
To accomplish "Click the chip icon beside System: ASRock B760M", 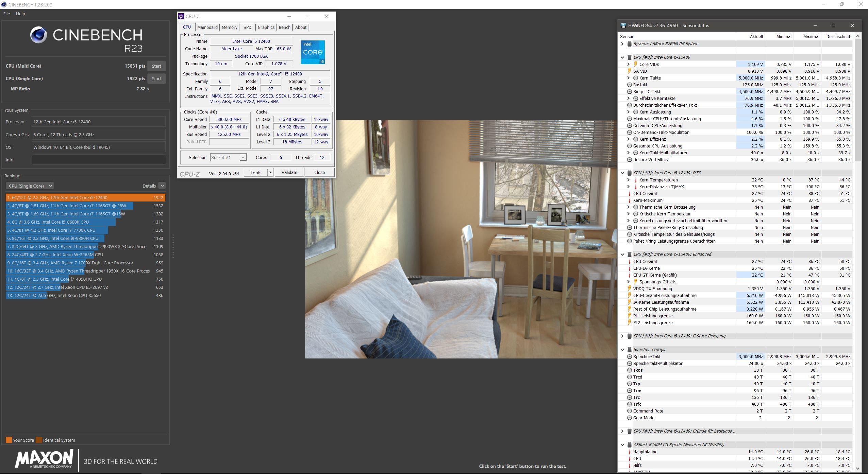I will tap(629, 44).
